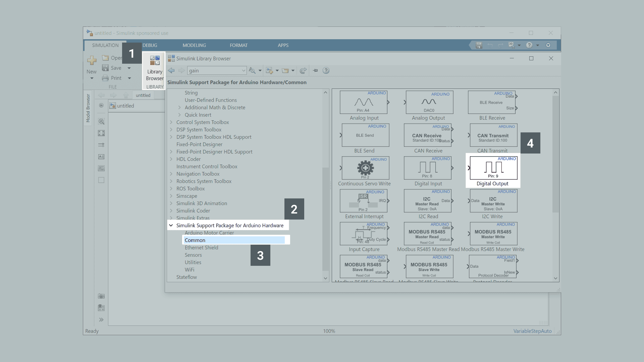Click the Digital Output block
644x362 pixels.
point(493,168)
